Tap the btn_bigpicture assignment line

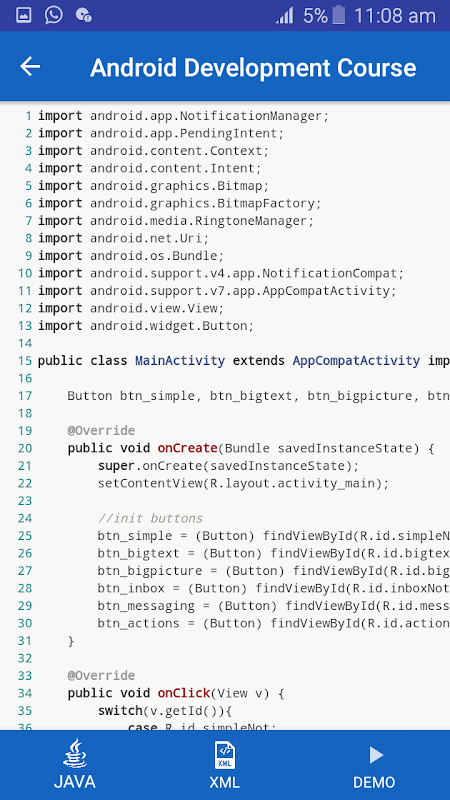[x=273, y=570]
